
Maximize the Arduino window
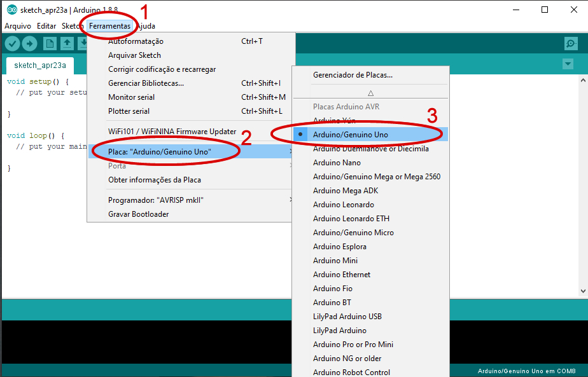click(545, 10)
